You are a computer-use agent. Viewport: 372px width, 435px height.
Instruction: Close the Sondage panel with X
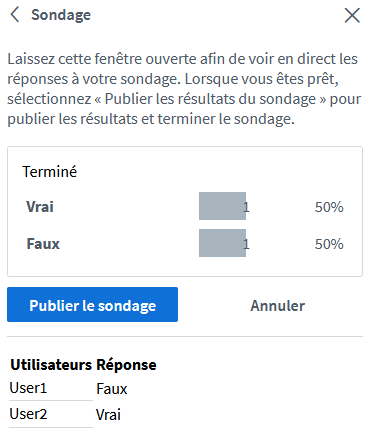352,15
